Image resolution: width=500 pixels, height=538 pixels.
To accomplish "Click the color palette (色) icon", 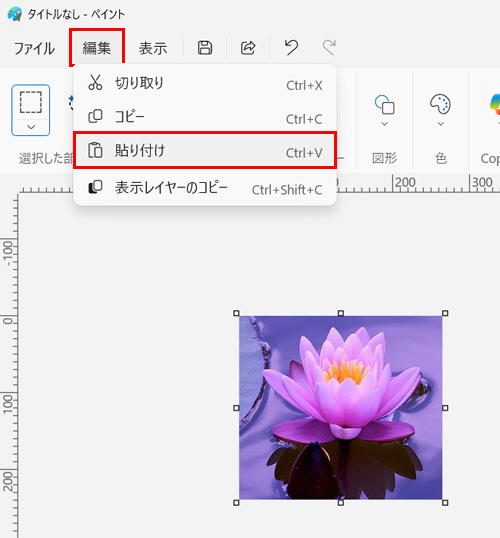I will [440, 104].
